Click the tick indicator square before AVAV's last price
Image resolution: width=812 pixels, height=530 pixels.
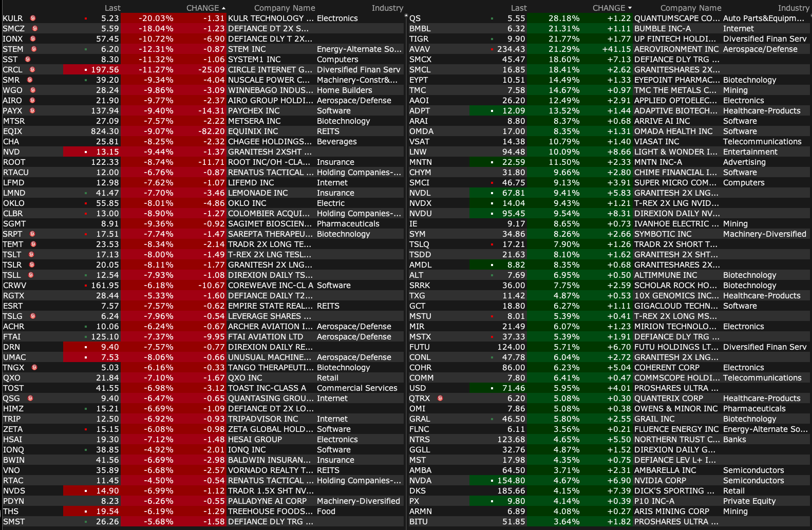492,49
